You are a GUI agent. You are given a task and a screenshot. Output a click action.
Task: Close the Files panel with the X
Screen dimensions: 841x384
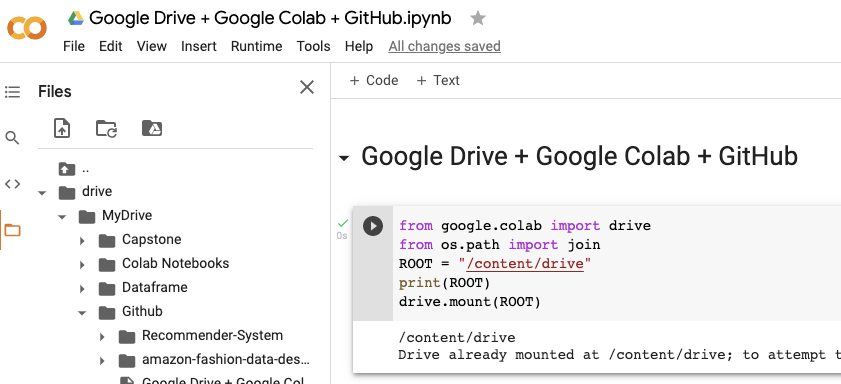click(307, 87)
